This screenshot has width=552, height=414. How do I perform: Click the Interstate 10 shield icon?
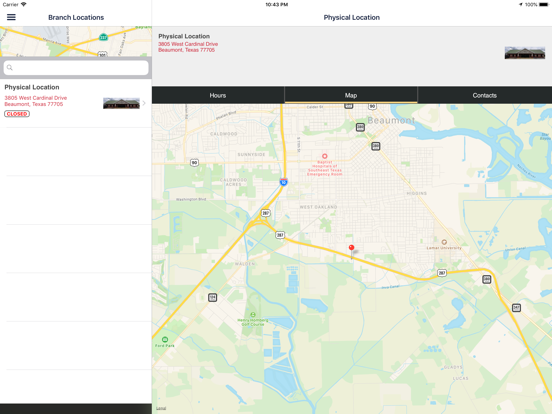[x=283, y=182]
